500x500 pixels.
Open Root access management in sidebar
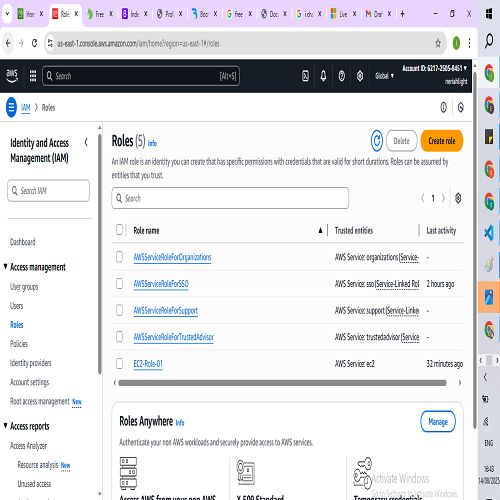click(x=40, y=401)
